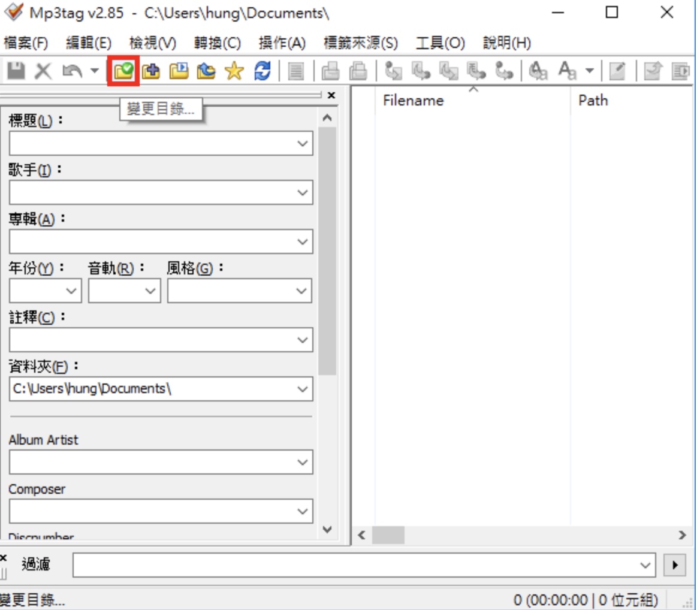Click the status bar 0 (00:00:00 | 0 位元組) text

[x=586, y=600]
